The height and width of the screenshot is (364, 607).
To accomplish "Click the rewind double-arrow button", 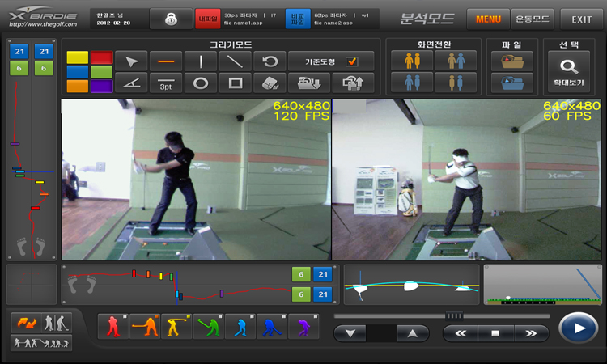I will pyautogui.click(x=461, y=333).
